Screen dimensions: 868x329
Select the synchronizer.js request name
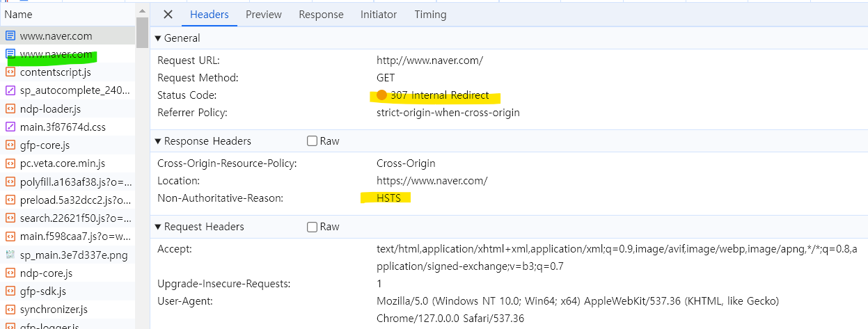tap(54, 310)
